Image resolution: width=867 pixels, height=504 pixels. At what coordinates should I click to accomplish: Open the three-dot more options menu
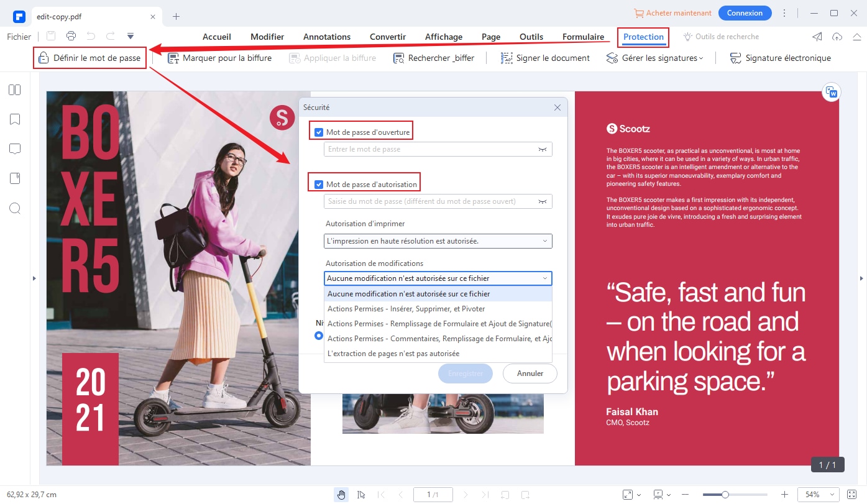tap(784, 13)
